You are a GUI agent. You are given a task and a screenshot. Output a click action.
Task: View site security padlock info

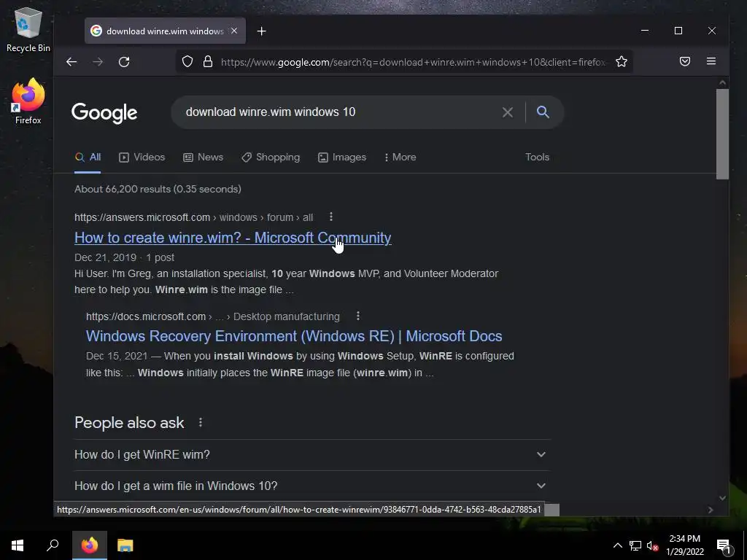click(208, 61)
